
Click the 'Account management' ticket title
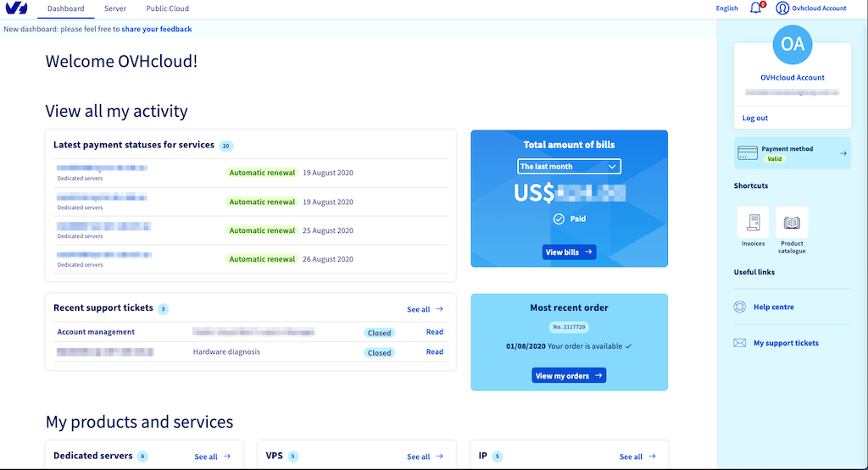pyautogui.click(x=96, y=332)
